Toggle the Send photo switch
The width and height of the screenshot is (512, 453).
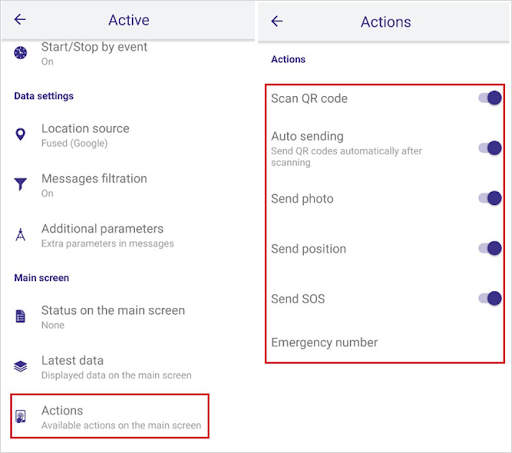click(490, 198)
